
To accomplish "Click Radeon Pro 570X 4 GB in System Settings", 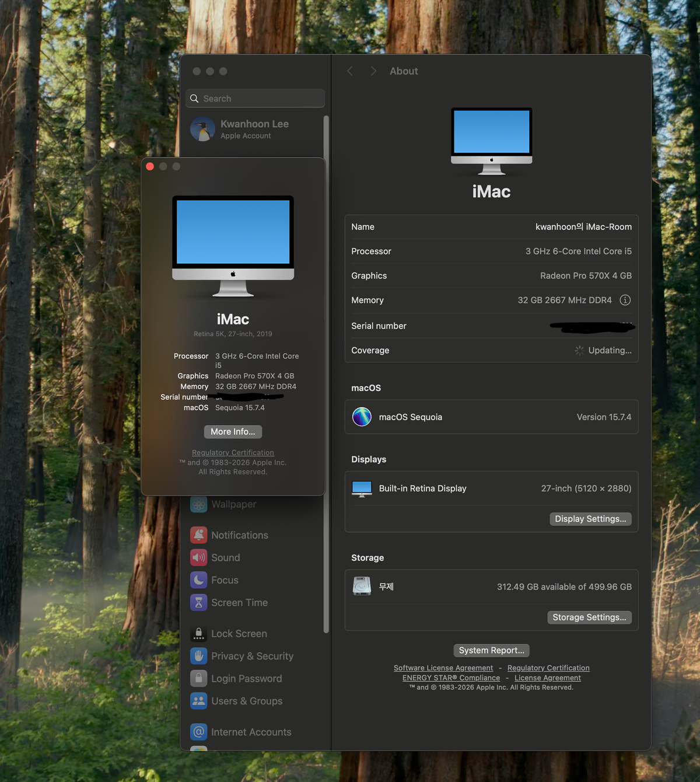I will click(x=586, y=276).
